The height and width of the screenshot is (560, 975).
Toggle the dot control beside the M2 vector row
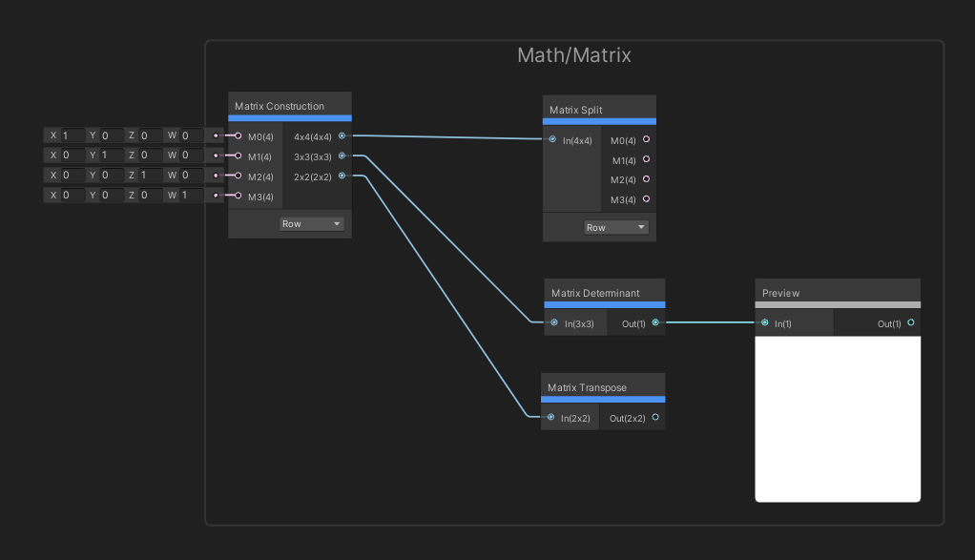click(x=217, y=175)
